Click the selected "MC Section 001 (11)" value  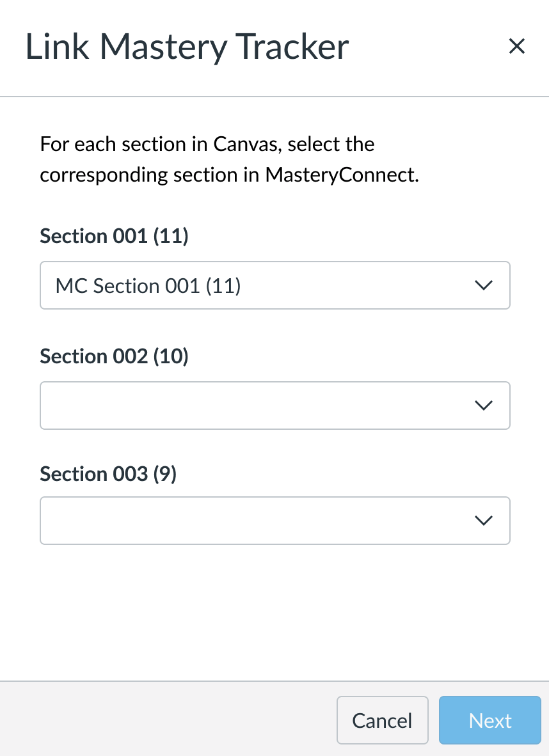pos(148,286)
